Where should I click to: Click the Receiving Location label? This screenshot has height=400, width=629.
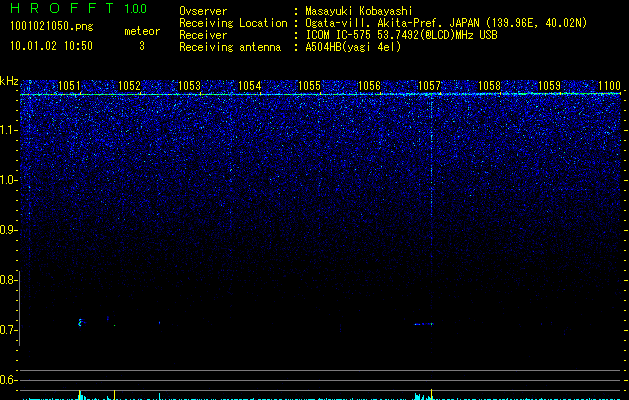click(x=233, y=23)
